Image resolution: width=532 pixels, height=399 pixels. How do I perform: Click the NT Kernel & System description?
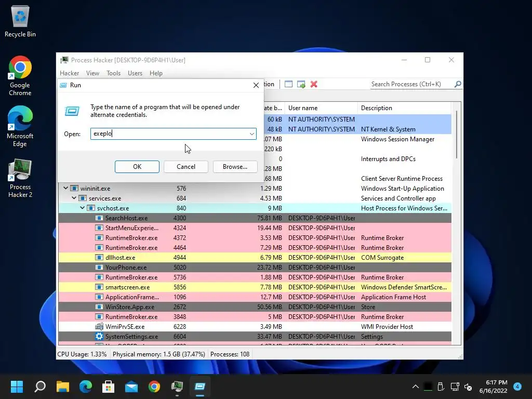click(388, 129)
